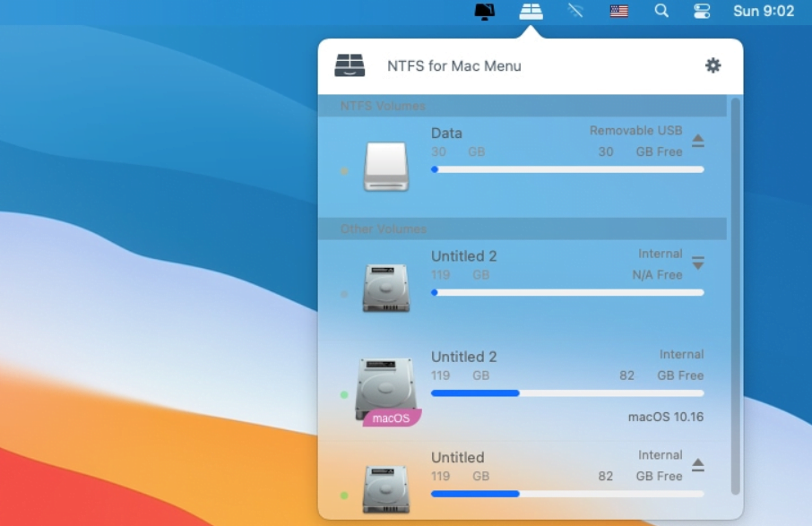This screenshot has width=812, height=526.
Task: Click the Data volume usage bar
Action: 567,169
